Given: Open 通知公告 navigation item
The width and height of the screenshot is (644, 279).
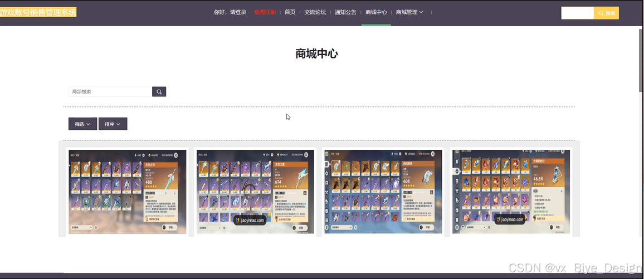Looking at the screenshot, I should pyautogui.click(x=345, y=12).
